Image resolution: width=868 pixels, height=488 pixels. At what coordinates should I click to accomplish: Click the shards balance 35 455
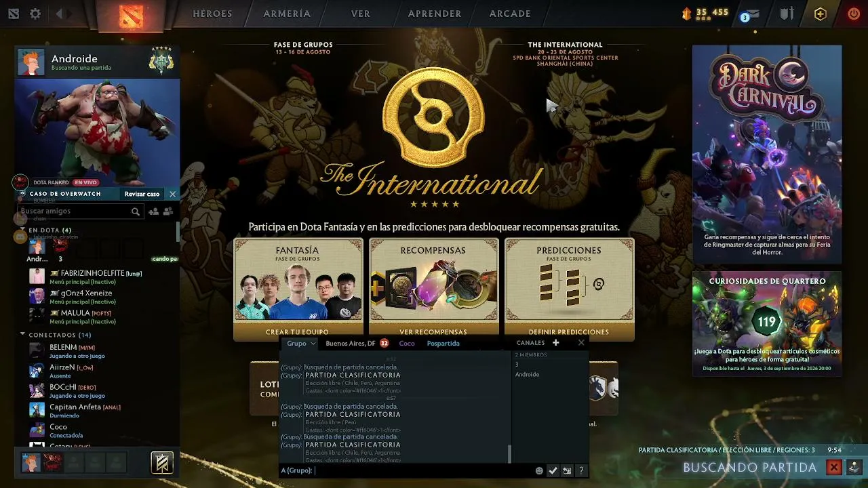pyautogui.click(x=705, y=13)
